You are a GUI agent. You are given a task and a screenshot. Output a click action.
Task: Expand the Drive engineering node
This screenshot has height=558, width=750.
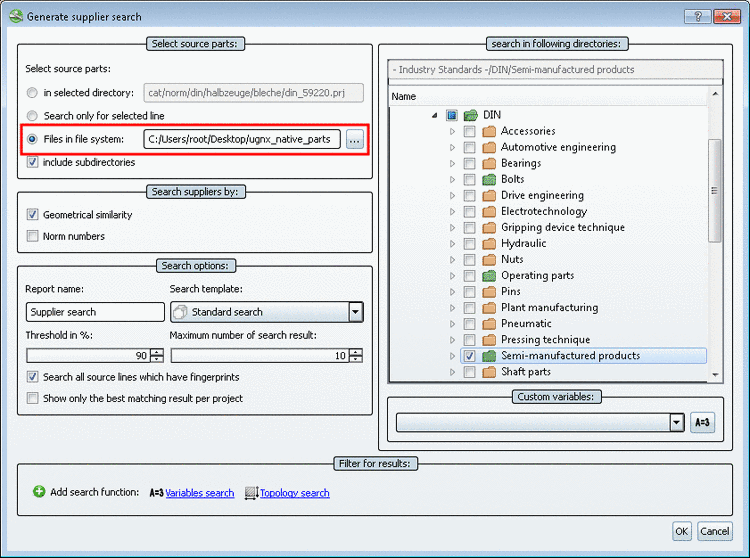pyautogui.click(x=452, y=196)
